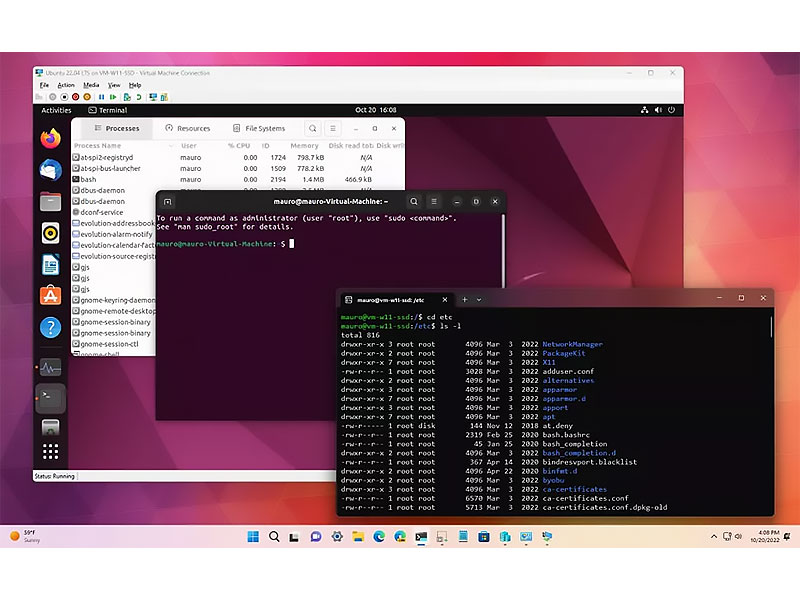The width and height of the screenshot is (800, 600).
Task: Close the mauro@vm-w11-ssd tab
Action: pyautogui.click(x=445, y=300)
